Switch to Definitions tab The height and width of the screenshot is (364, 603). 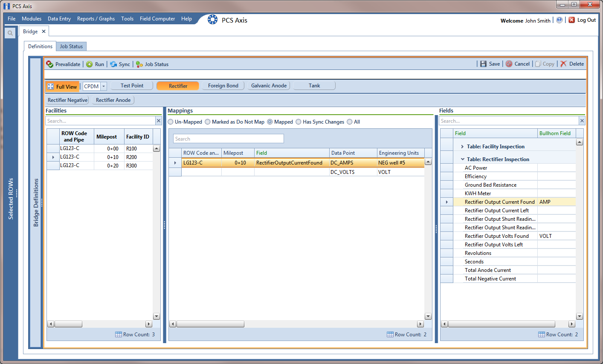tap(40, 46)
